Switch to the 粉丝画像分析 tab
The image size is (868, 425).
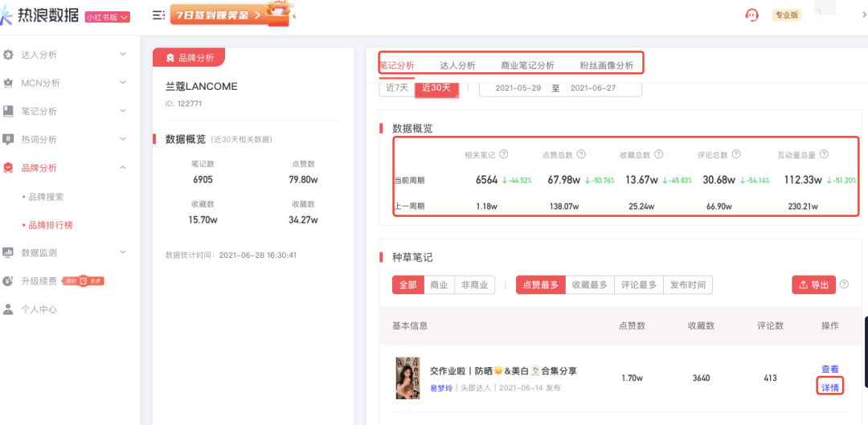pyautogui.click(x=607, y=65)
